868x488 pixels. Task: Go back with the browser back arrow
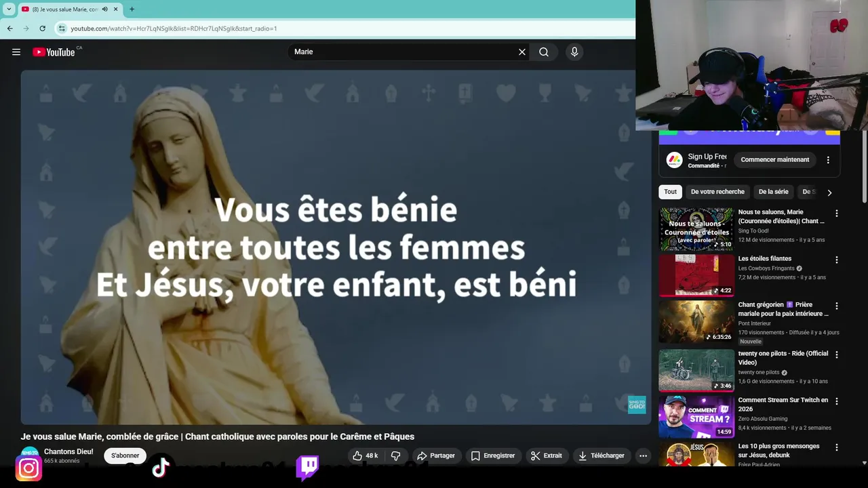[x=9, y=28]
